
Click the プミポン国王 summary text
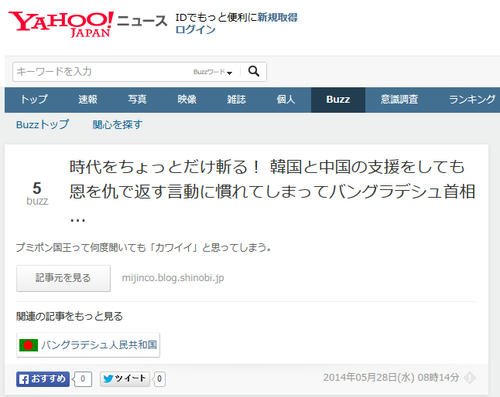[x=143, y=248]
